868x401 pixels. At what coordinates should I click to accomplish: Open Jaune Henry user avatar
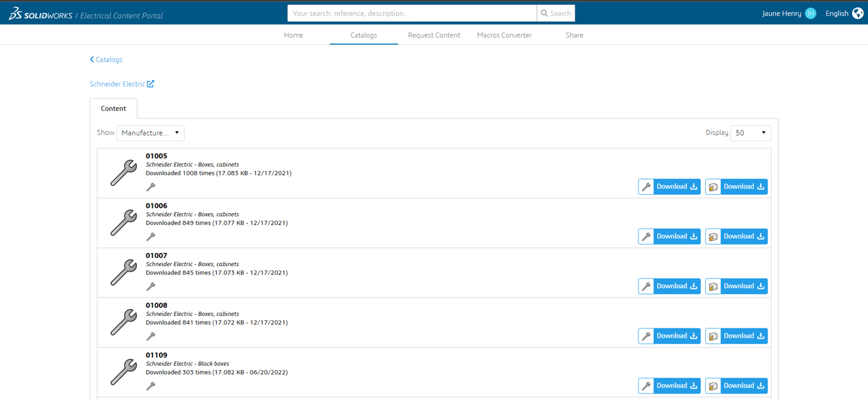(811, 13)
